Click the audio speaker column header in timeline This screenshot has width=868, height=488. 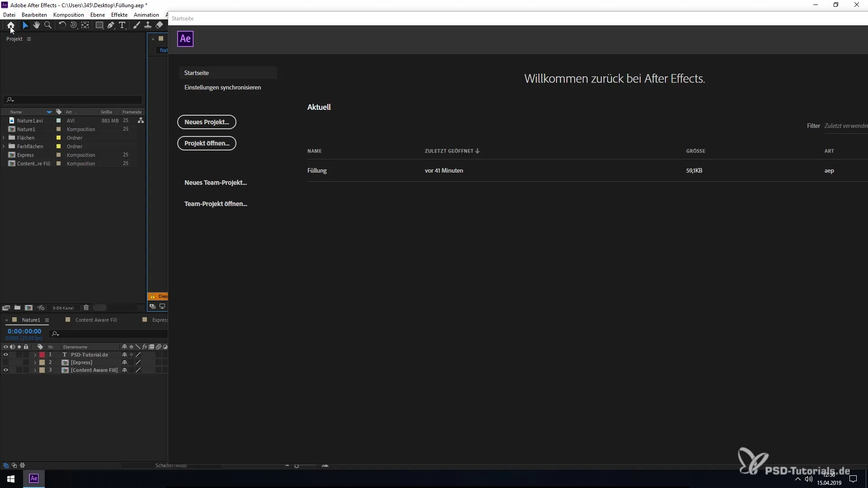point(13,347)
